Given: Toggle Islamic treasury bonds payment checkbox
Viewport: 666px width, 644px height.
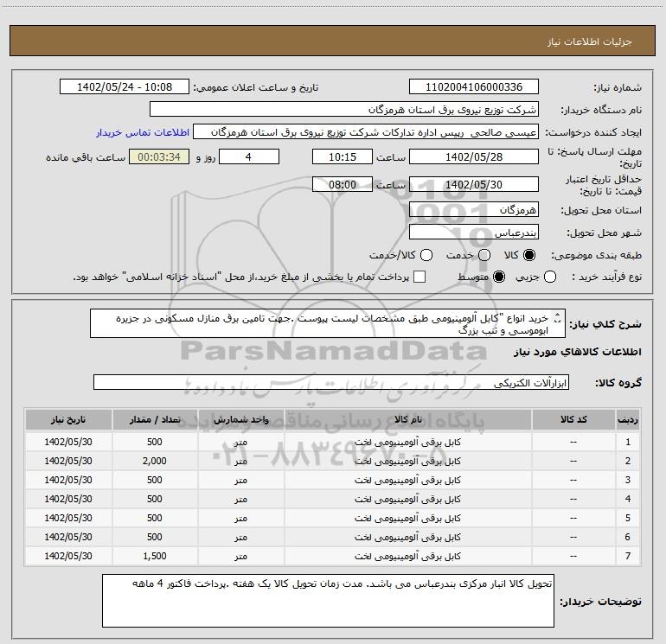Looking at the screenshot, I should 419,277.
